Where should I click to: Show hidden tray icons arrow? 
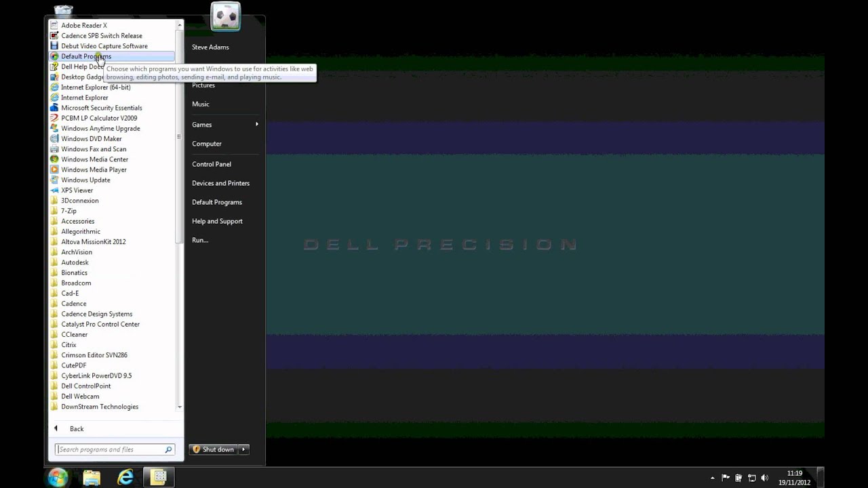(x=713, y=478)
